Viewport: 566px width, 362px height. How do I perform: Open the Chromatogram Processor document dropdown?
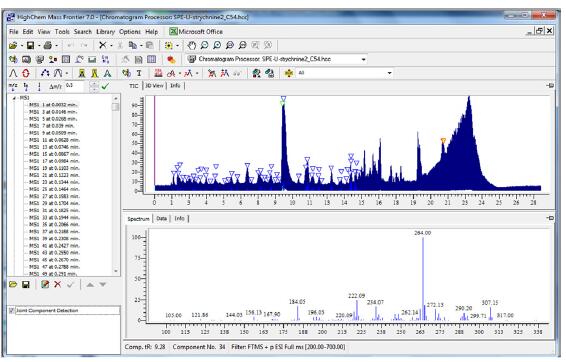pos(363,59)
